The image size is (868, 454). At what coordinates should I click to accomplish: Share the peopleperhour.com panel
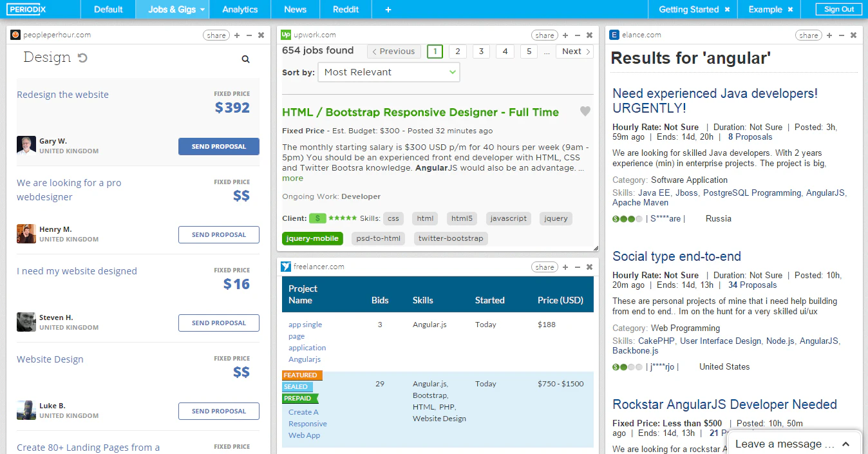tap(216, 35)
